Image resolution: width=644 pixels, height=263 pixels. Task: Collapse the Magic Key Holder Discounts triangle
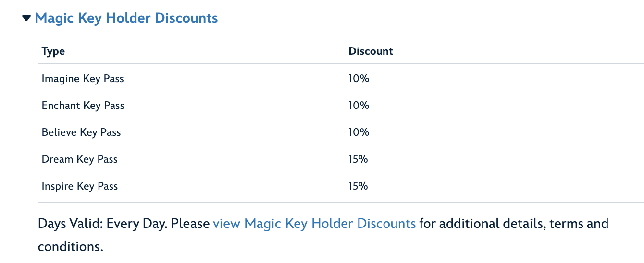pos(26,19)
